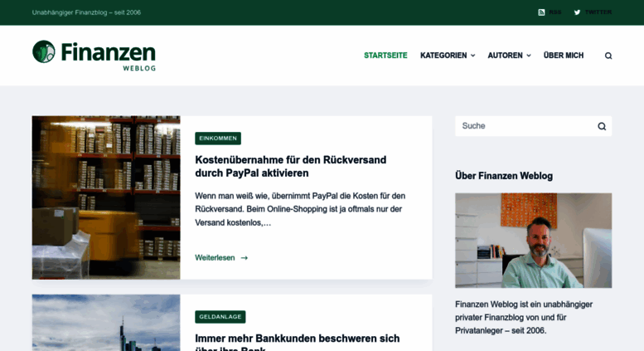644x351 pixels.
Task: Go to Startseite menu item
Action: [385, 56]
